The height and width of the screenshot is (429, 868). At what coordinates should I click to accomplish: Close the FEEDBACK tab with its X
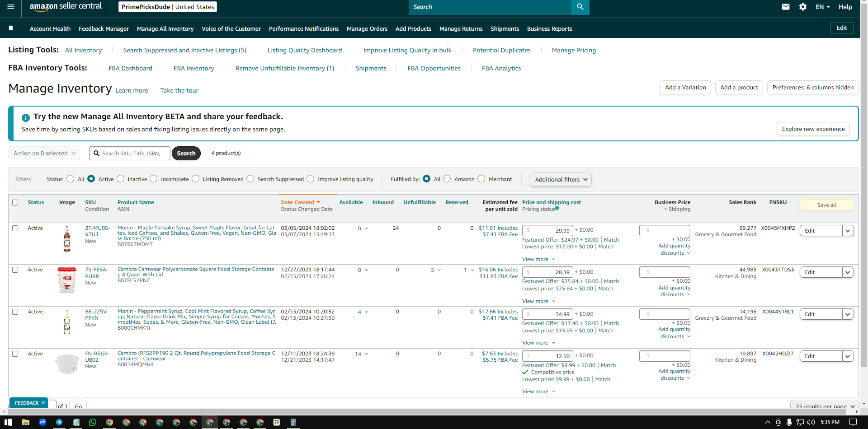tap(43, 402)
